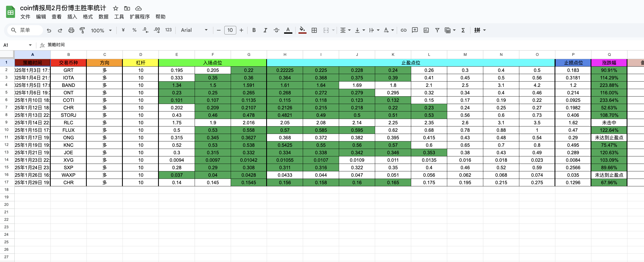Open the fill color bucket
Image resolution: width=644 pixels, height=262 pixels.
coord(302,30)
